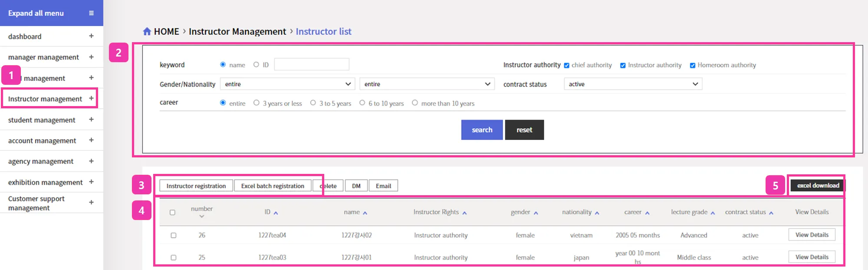Screen dimensions: 868x270
Task: Click the keyword text input field
Action: point(312,65)
